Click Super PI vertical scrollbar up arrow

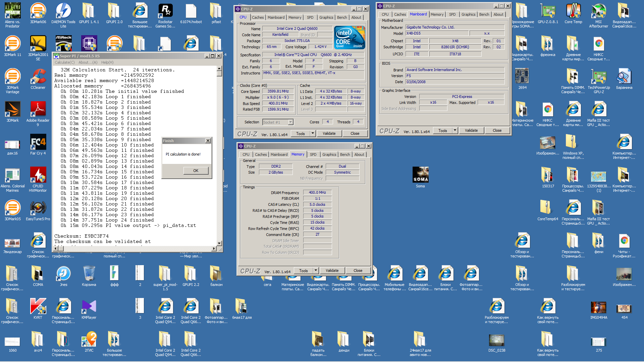coord(219,68)
